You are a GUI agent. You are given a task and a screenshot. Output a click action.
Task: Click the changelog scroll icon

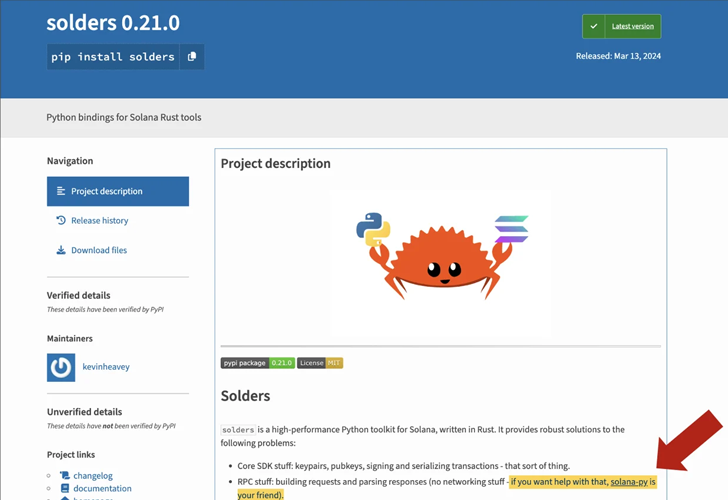pyautogui.click(x=64, y=476)
